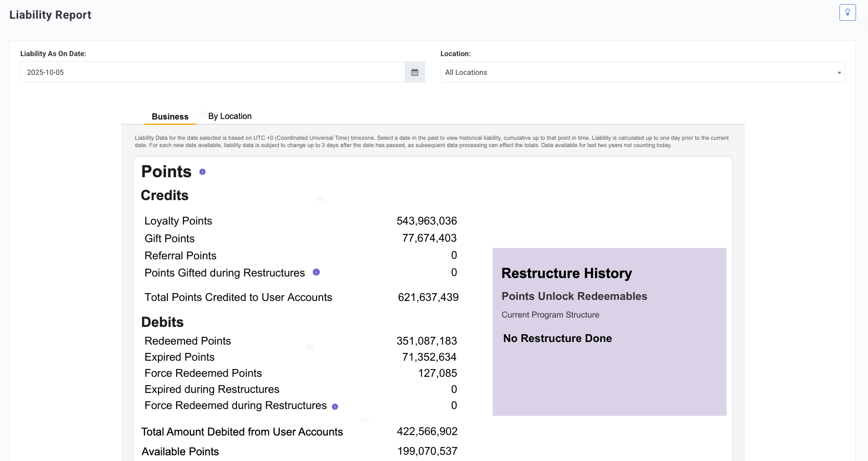
Task: Open the calendar date picker icon
Action: click(x=415, y=72)
